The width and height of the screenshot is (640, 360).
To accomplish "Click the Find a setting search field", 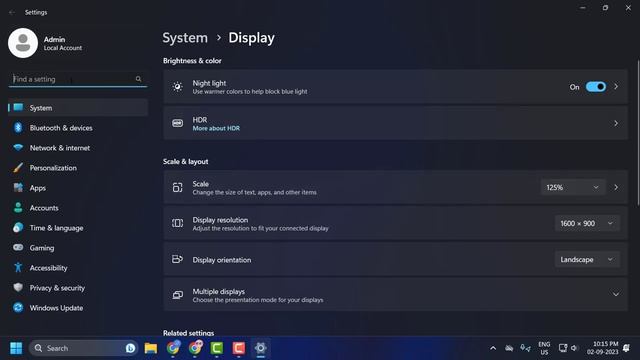I will point(78,79).
